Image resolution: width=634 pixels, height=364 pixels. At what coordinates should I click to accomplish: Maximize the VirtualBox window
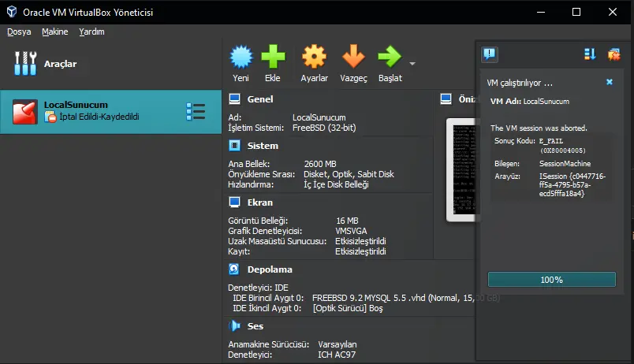(576, 12)
